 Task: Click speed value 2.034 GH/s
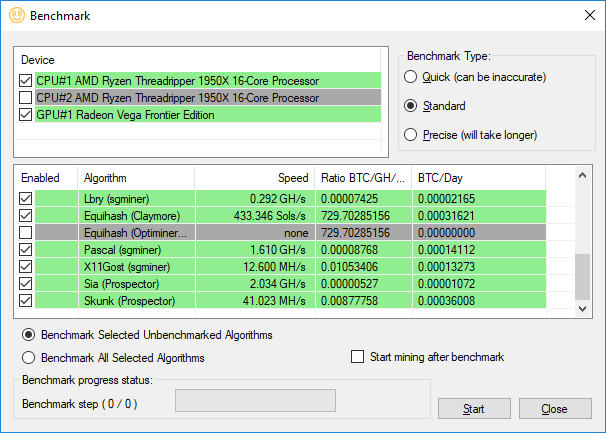point(277,284)
